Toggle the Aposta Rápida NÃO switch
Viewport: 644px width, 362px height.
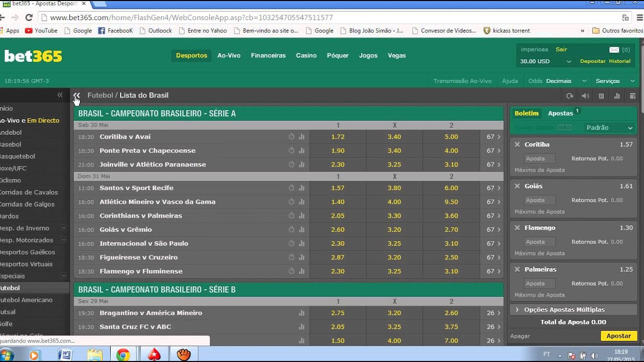click(x=565, y=128)
